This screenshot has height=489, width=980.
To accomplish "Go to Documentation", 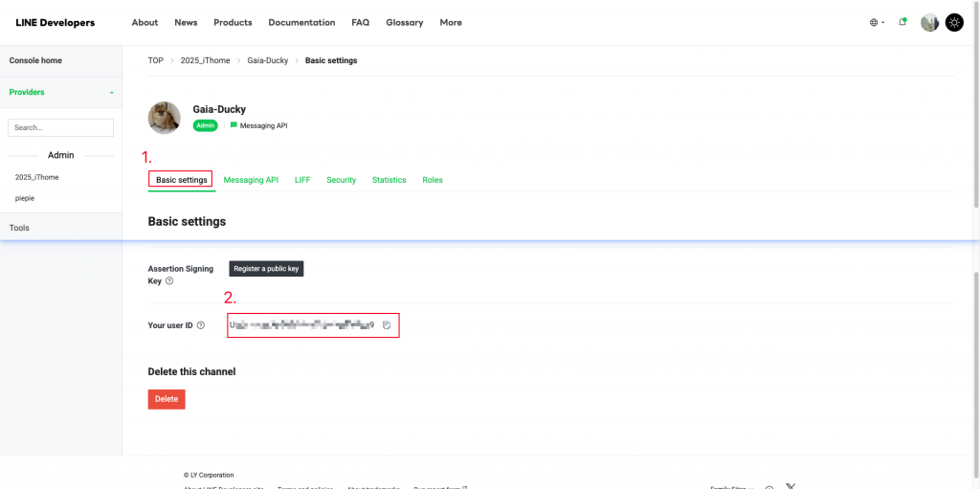I will (301, 23).
